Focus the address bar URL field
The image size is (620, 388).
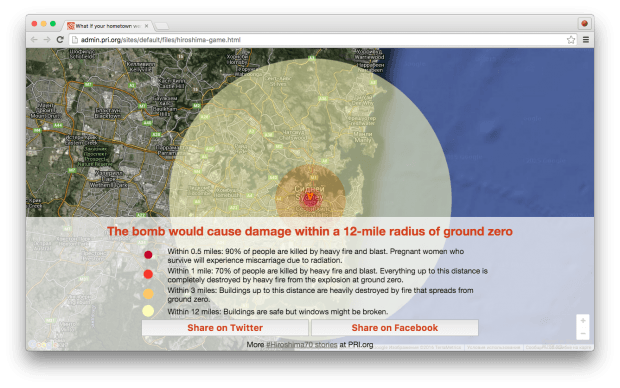[x=323, y=40]
